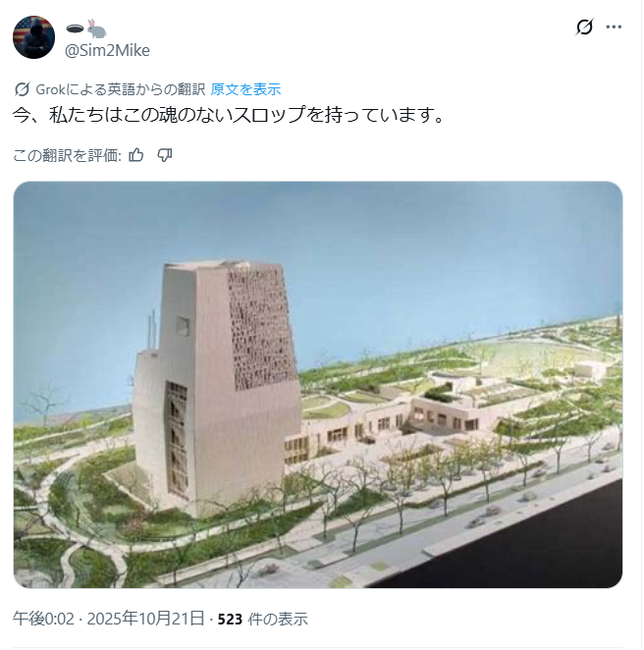Open the 523 件の表示 view count

(x=263, y=619)
